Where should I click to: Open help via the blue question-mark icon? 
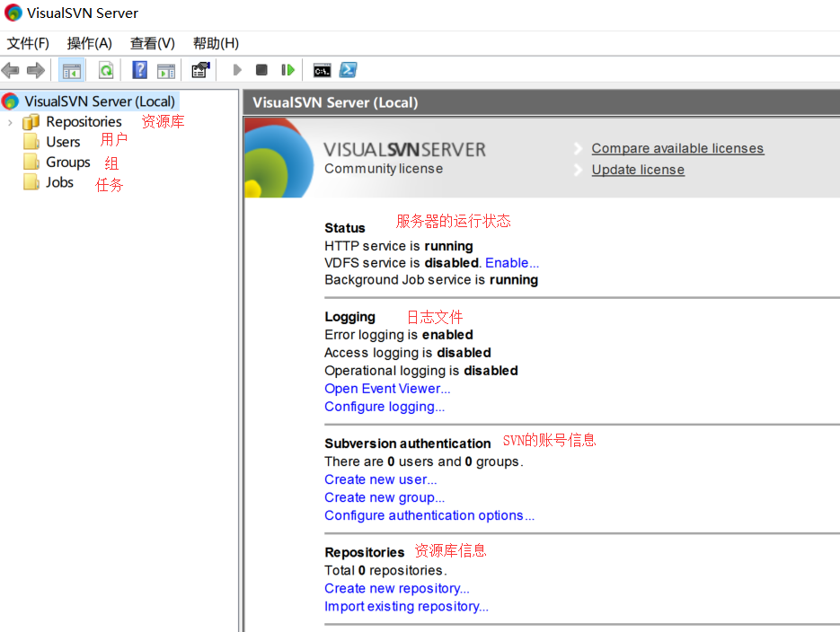(x=139, y=70)
